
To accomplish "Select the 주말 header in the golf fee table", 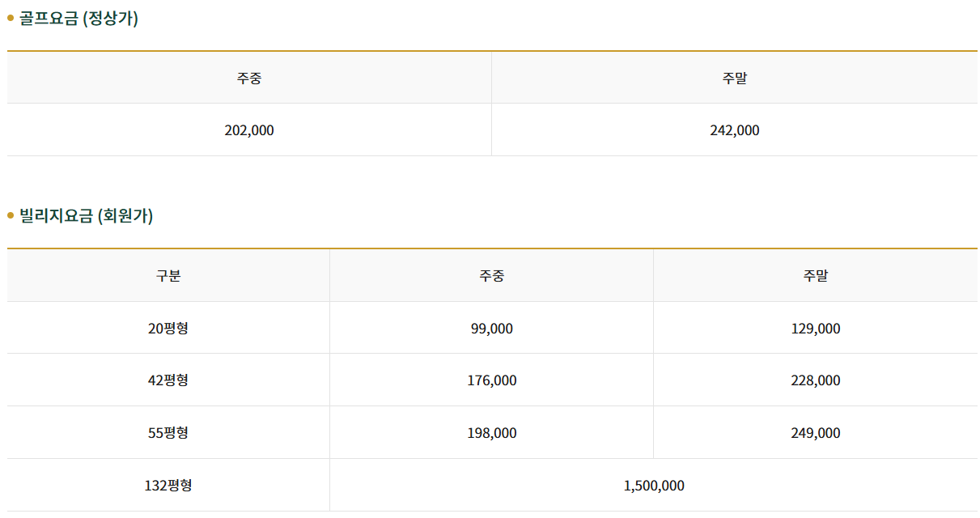I will click(x=735, y=79).
